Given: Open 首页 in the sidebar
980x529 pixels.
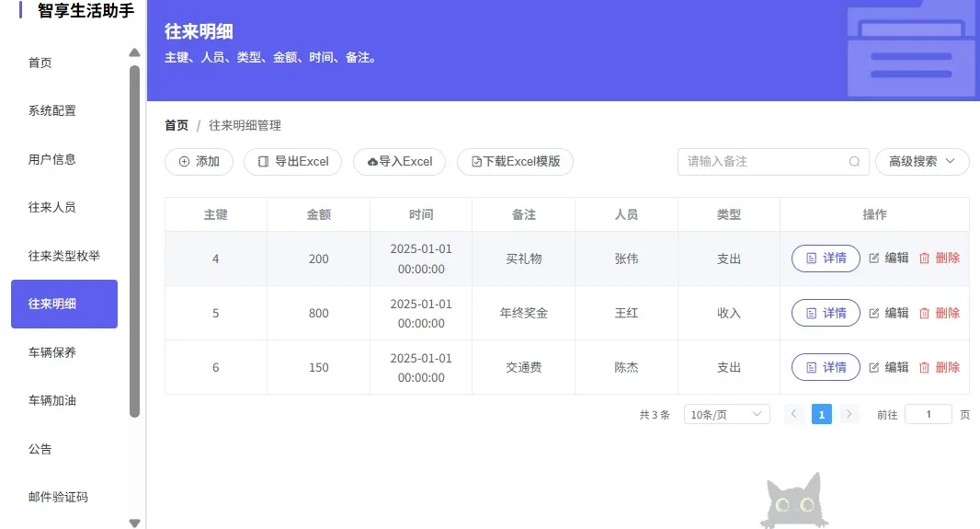Looking at the screenshot, I should (64, 63).
